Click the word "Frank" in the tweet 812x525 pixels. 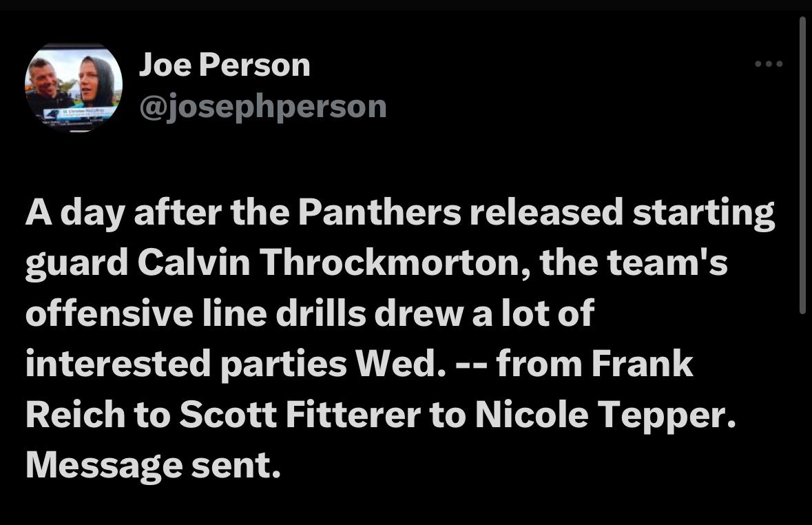pos(642,364)
